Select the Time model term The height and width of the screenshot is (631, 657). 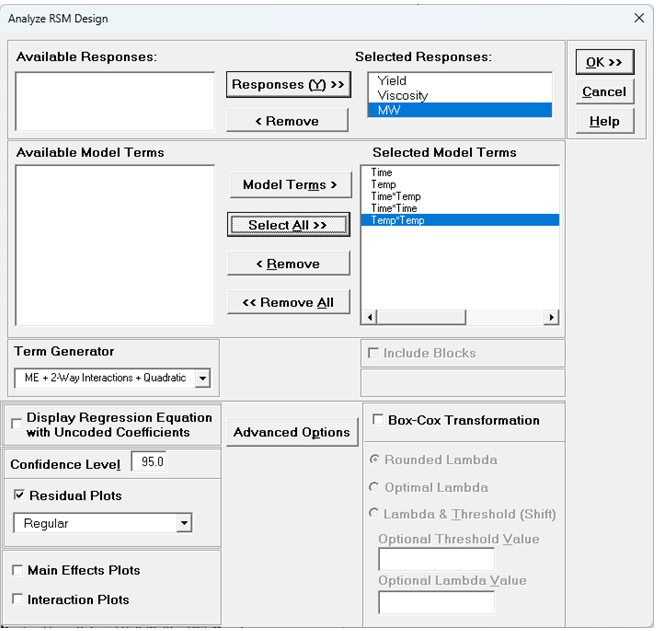coord(460,172)
